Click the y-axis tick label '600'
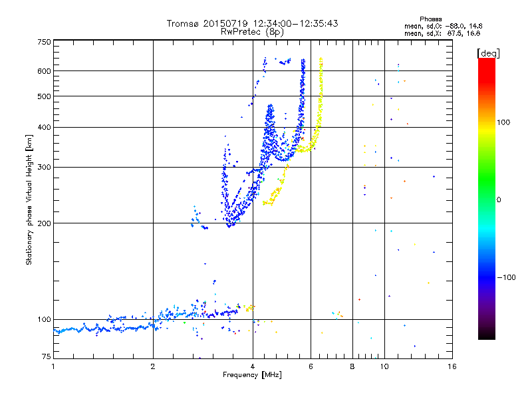The height and width of the screenshot is (399, 532). 44,71
